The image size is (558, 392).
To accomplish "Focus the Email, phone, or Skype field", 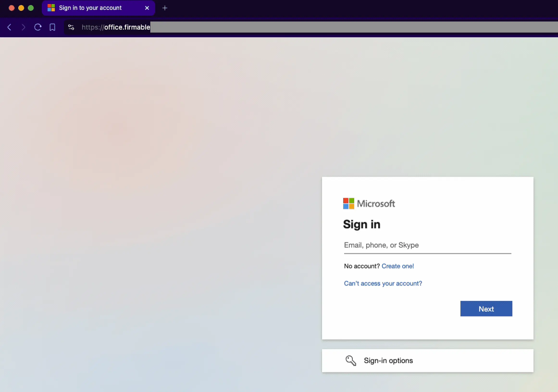I will (427, 245).
